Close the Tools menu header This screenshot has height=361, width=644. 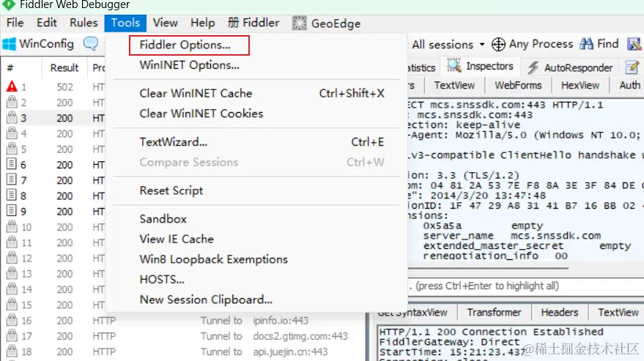[x=125, y=23]
